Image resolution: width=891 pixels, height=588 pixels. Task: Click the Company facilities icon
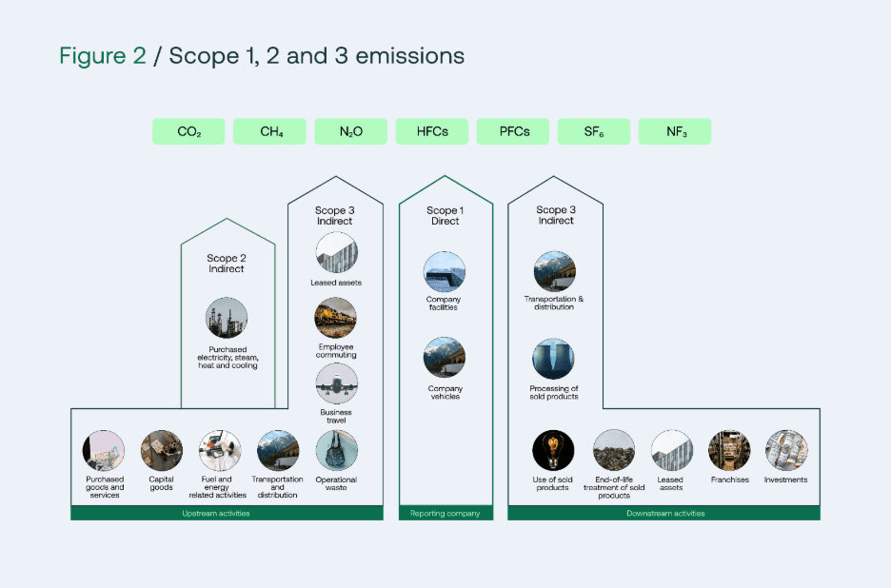[x=444, y=269]
